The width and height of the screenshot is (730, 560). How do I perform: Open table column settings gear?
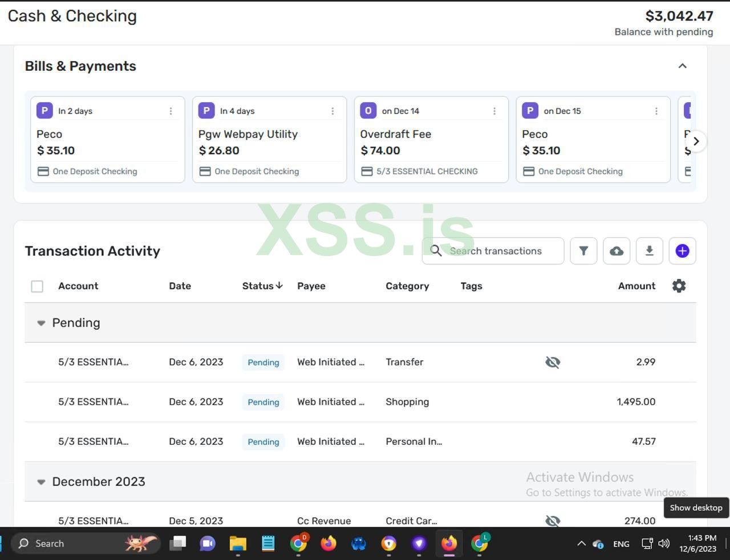[679, 286]
